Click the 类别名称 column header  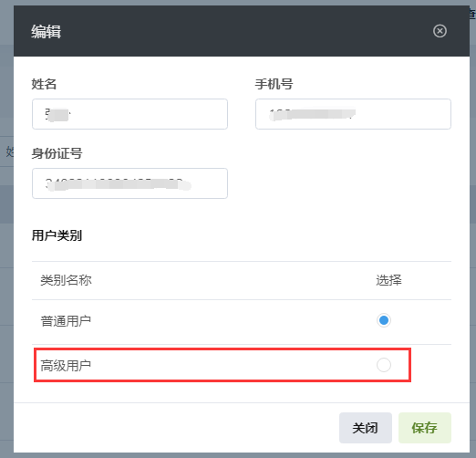(66, 280)
